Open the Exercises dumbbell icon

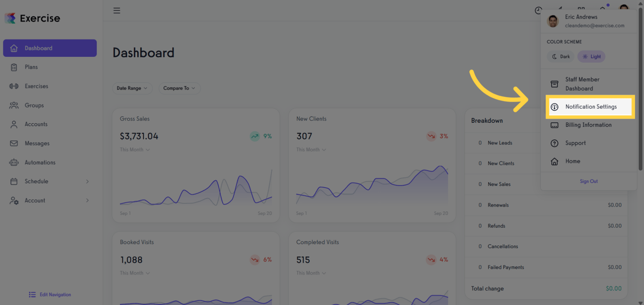click(x=14, y=86)
